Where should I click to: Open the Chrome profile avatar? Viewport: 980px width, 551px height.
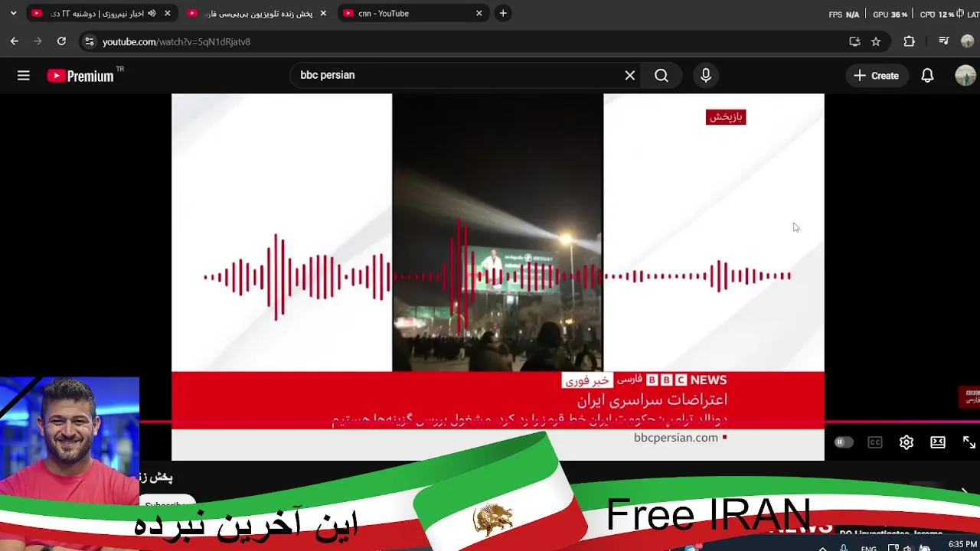point(967,41)
